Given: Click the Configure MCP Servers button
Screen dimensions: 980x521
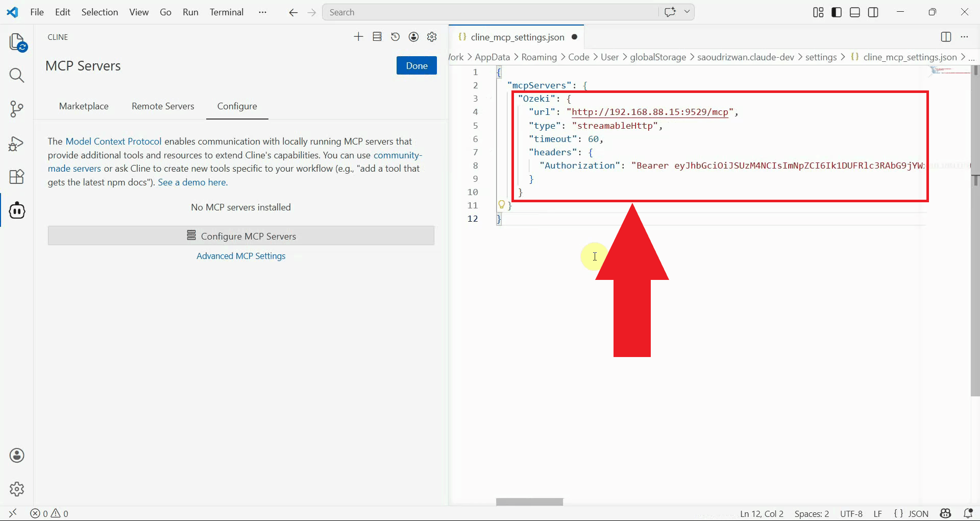Looking at the screenshot, I should (x=241, y=236).
